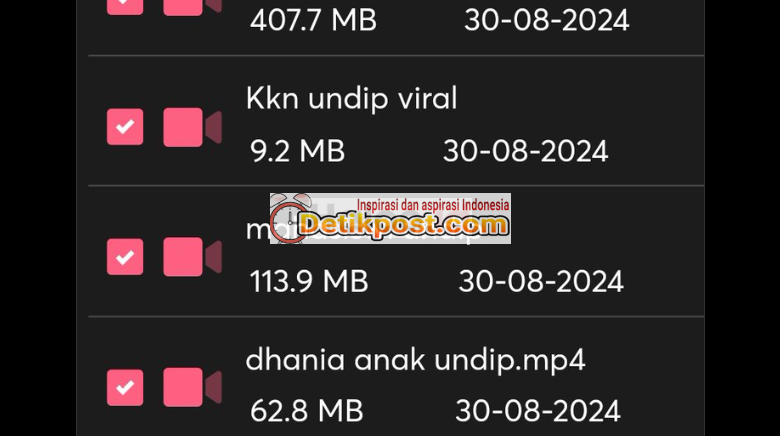Image resolution: width=780 pixels, height=436 pixels.
Task: Click the clock icon in the Detikpost logo
Action: (289, 219)
